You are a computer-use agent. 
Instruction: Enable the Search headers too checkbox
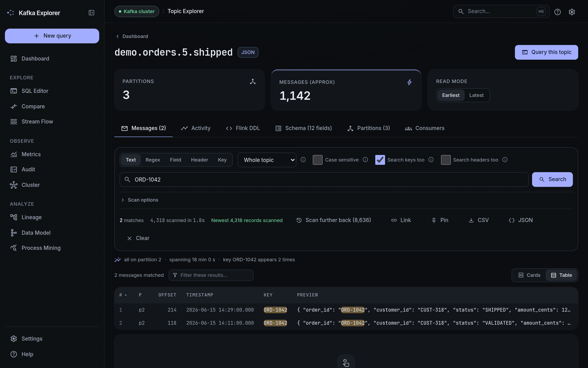click(x=446, y=160)
